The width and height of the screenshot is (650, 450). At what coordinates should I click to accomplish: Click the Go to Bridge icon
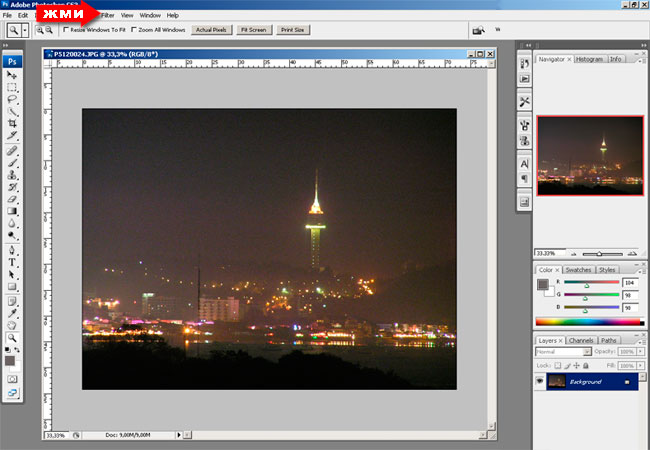(x=479, y=31)
